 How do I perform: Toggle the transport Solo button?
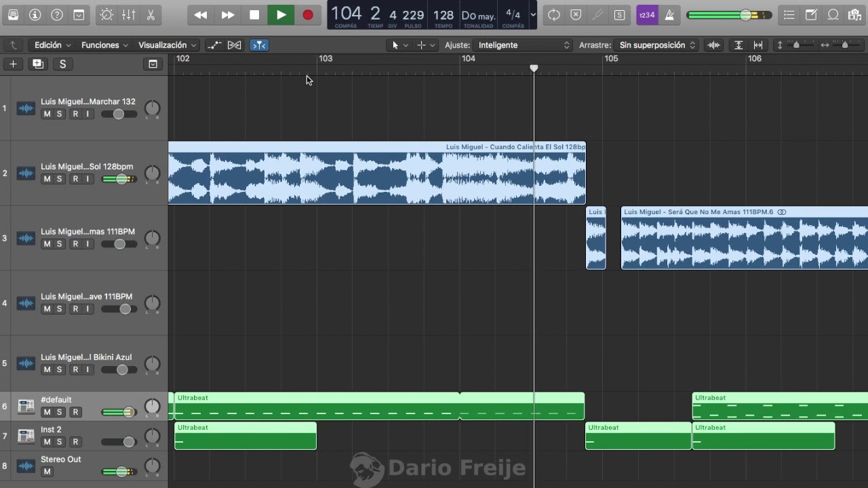coord(619,15)
